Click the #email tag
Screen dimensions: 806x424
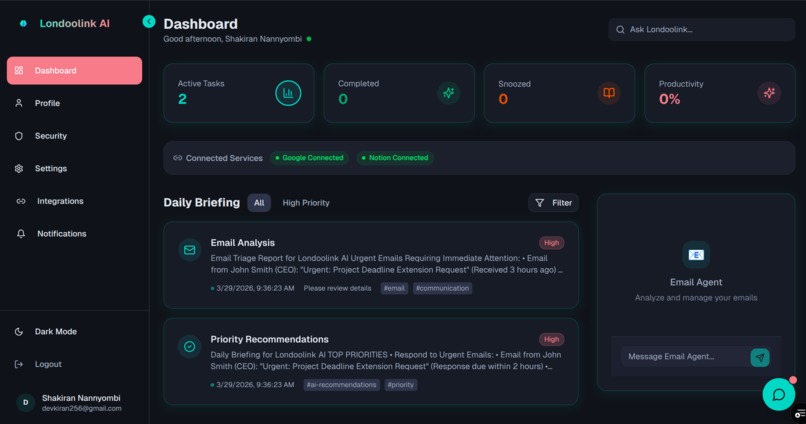coord(394,288)
